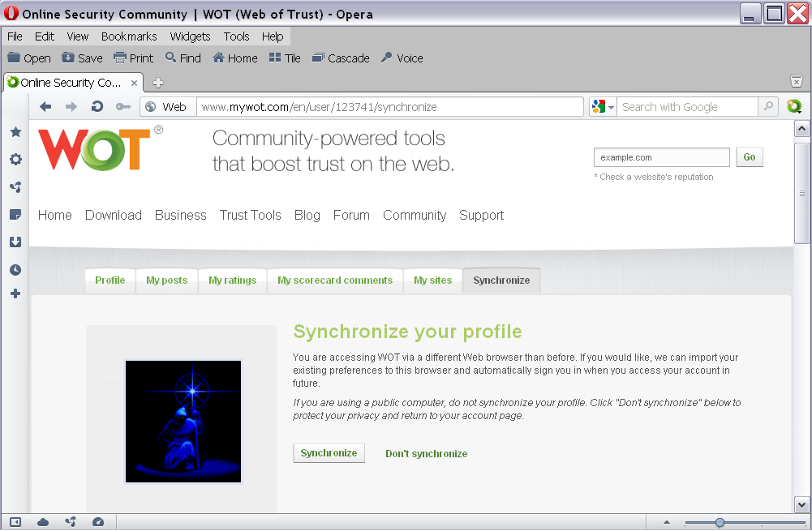Open Find in the toolbar
The width and height of the screenshot is (812, 531).
[183, 58]
